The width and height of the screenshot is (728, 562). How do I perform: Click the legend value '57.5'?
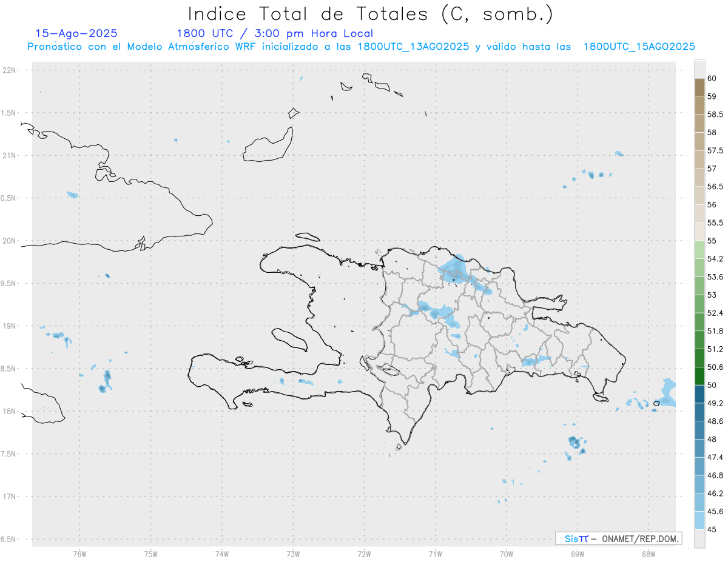click(715, 150)
